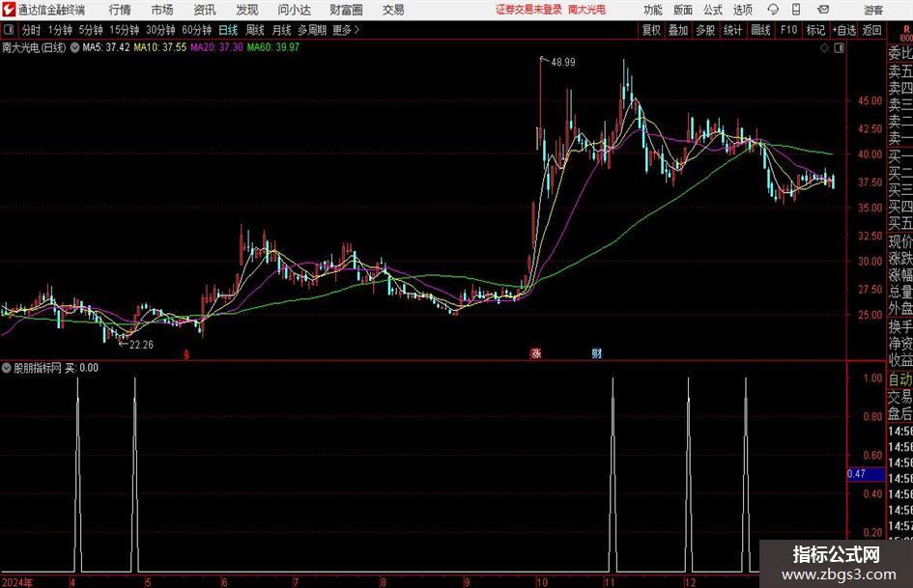This screenshot has height=588, width=913.
Task: Switch to the 1分钟 period tab
Action: (60, 30)
